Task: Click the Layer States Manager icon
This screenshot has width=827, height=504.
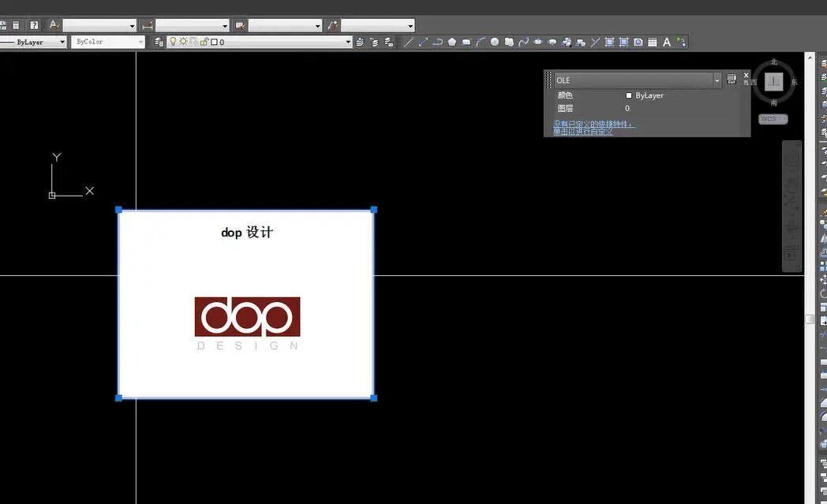Action: coord(389,42)
